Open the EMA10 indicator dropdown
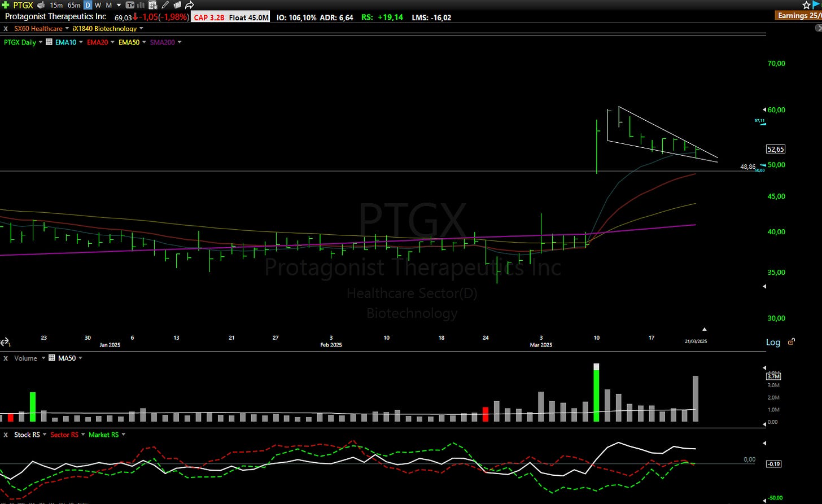This screenshot has height=504, width=822. pyautogui.click(x=81, y=42)
